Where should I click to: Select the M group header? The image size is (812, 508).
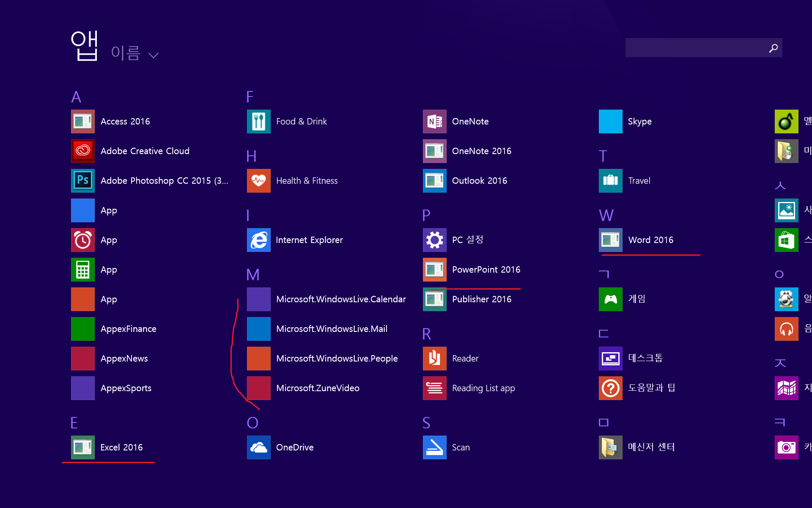(253, 275)
